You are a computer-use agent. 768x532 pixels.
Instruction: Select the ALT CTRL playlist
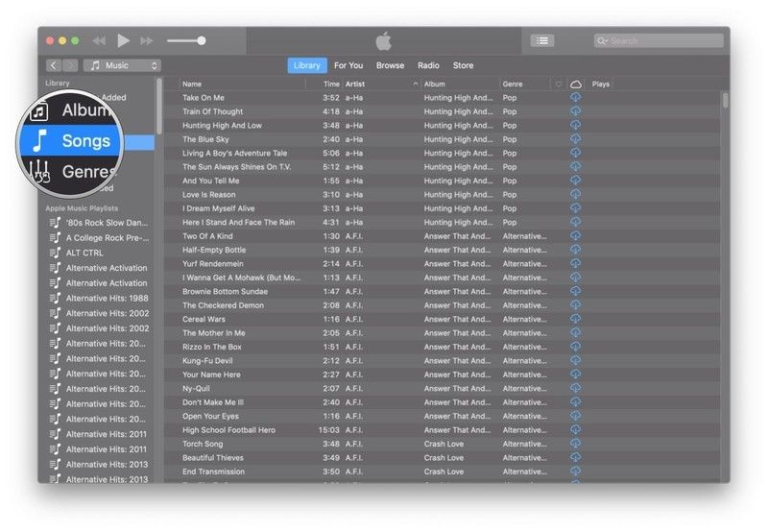point(84,253)
